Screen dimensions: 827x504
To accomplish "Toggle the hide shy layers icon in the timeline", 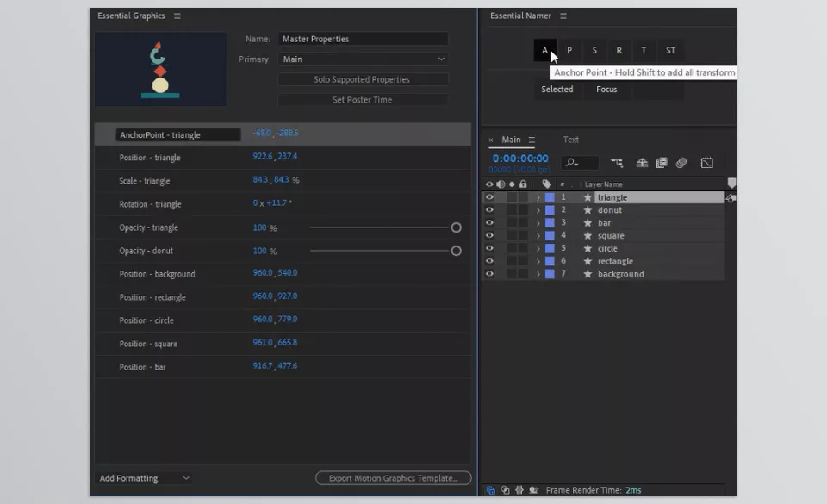I will tap(642, 163).
